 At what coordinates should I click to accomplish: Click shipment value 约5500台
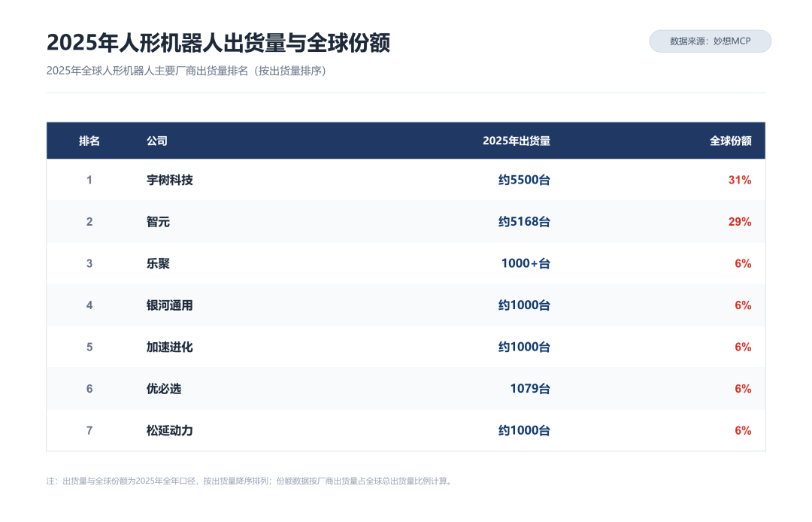tap(524, 181)
